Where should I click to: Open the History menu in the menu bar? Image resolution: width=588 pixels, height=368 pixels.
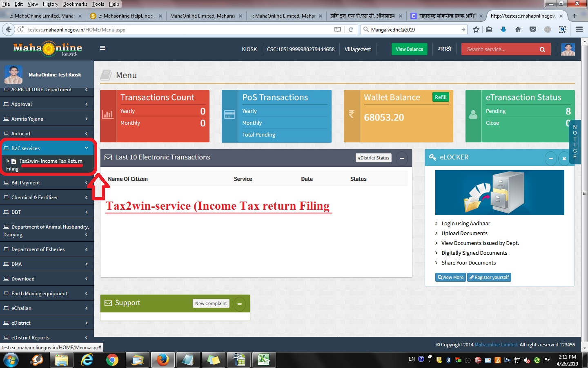(x=50, y=4)
